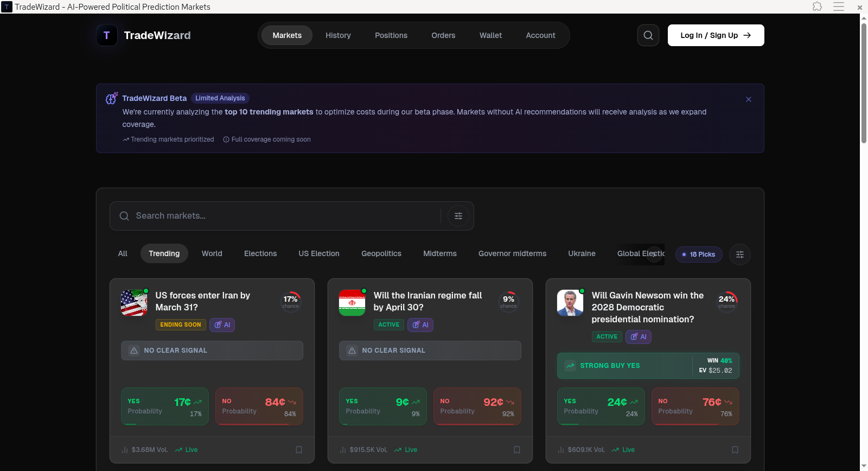The width and height of the screenshot is (868, 471).
Task: Click Limited Analysis badge
Action: pos(220,98)
